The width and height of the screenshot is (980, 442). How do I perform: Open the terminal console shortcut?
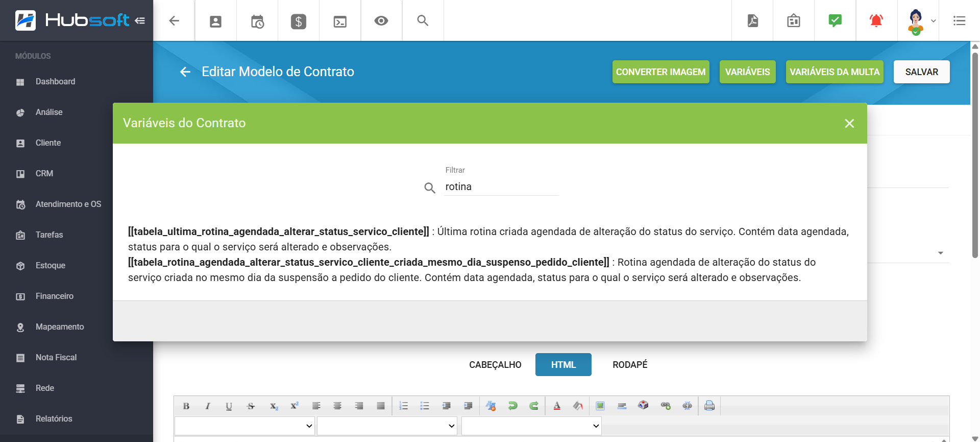[340, 21]
